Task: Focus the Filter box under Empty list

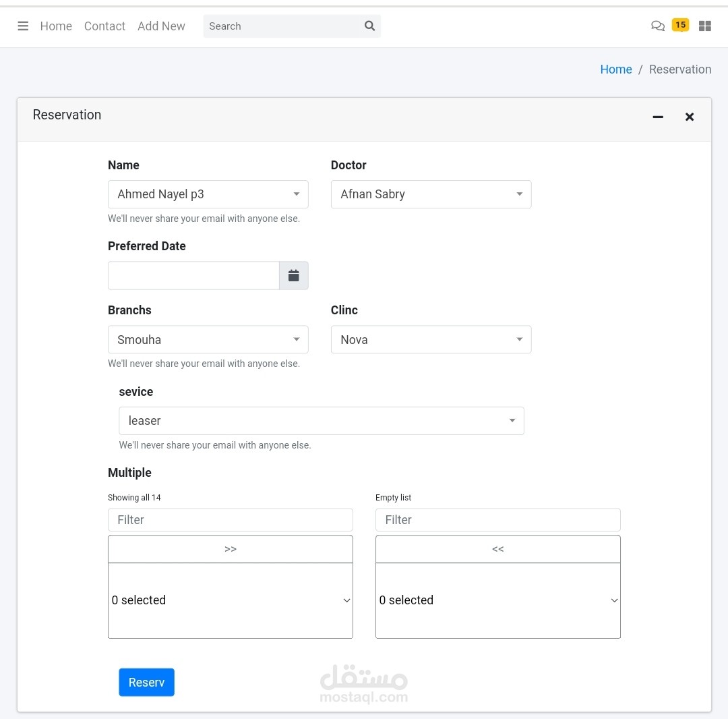Action: tap(497, 520)
